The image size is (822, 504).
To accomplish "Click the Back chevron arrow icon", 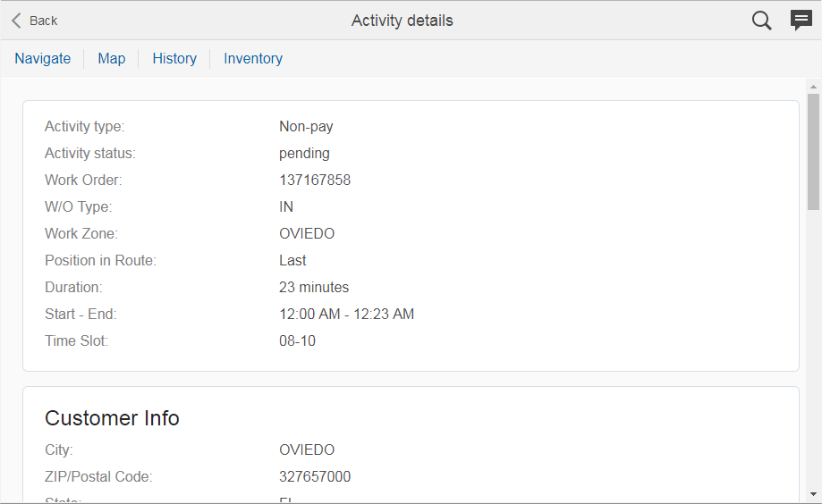I will [16, 21].
